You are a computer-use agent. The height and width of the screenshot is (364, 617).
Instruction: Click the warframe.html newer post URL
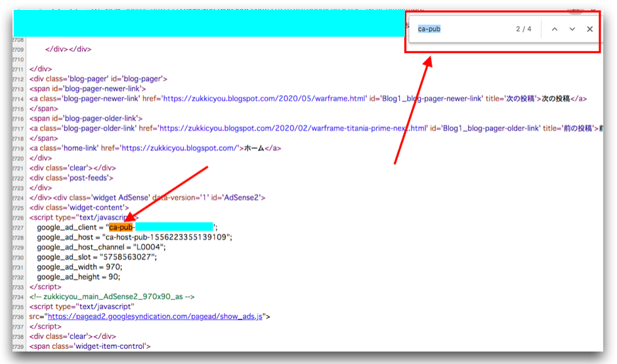(x=265, y=98)
